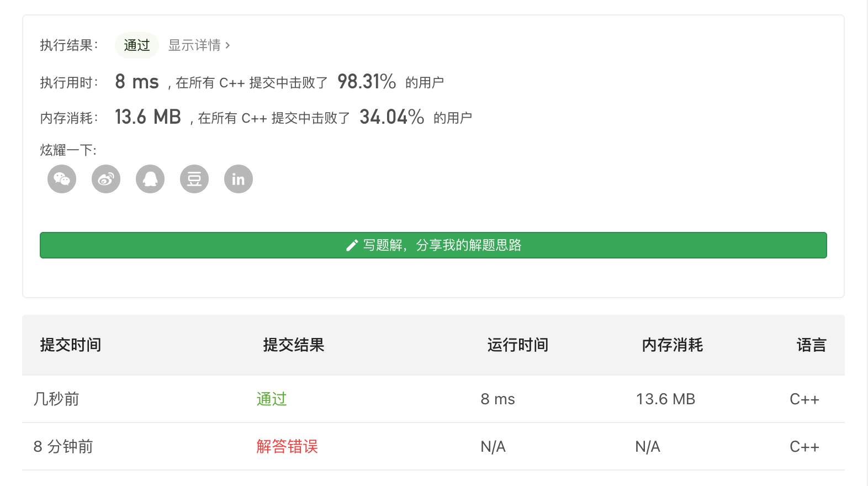868x486 pixels.
Task: Share result via LinkedIn icon
Action: tap(238, 178)
